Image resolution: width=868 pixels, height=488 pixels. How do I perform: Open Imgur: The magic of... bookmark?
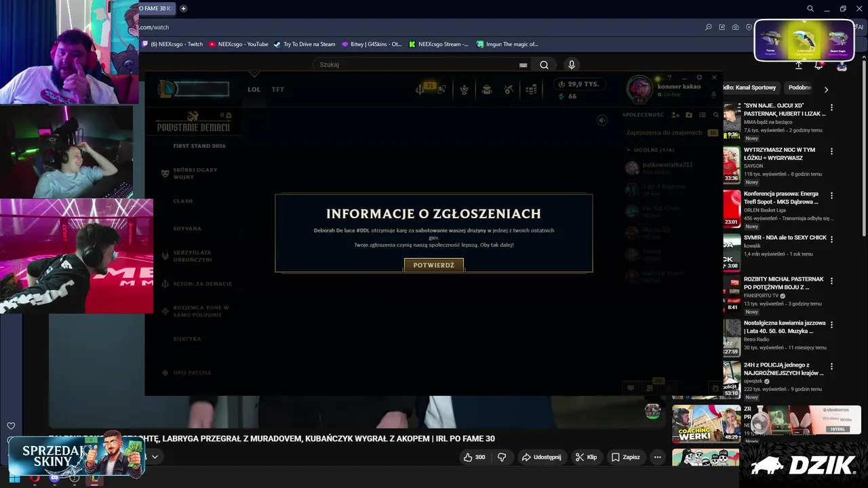507,44
